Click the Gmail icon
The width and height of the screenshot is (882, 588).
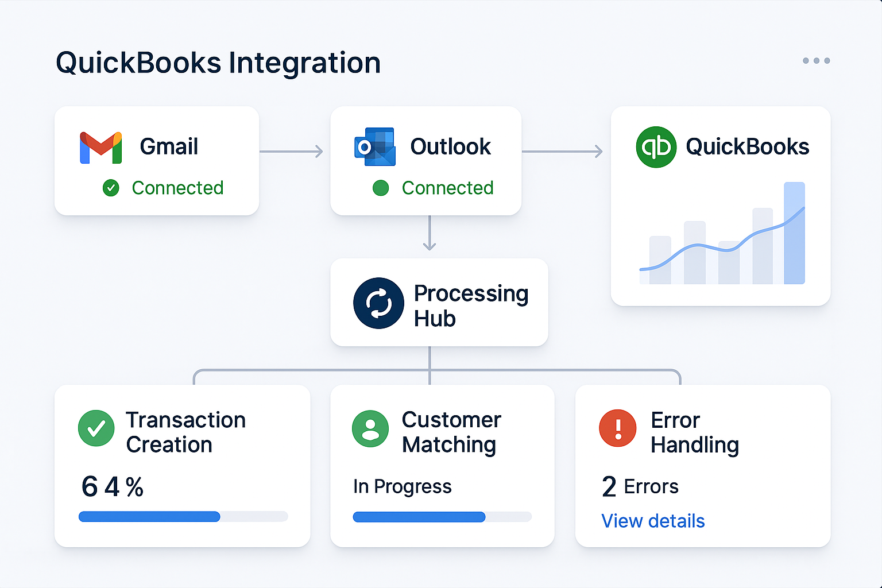tap(100, 147)
